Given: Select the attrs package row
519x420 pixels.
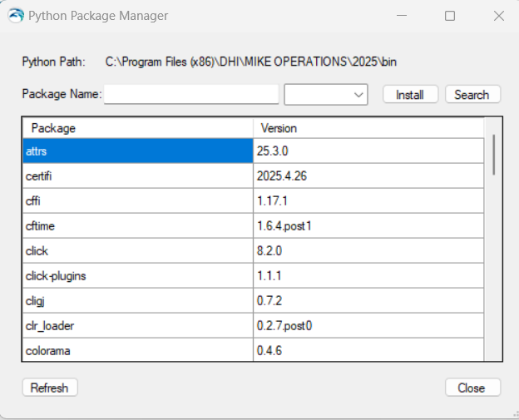Looking at the screenshot, I should click(138, 151).
